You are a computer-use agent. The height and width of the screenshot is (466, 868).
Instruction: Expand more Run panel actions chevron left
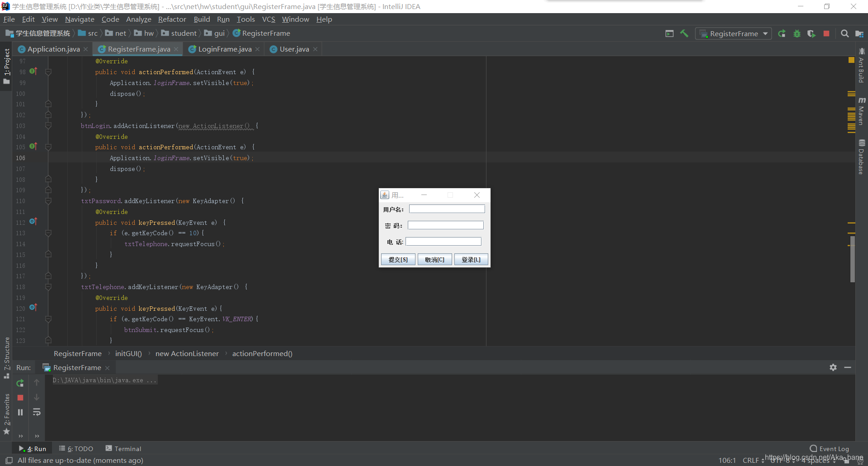pos(20,436)
